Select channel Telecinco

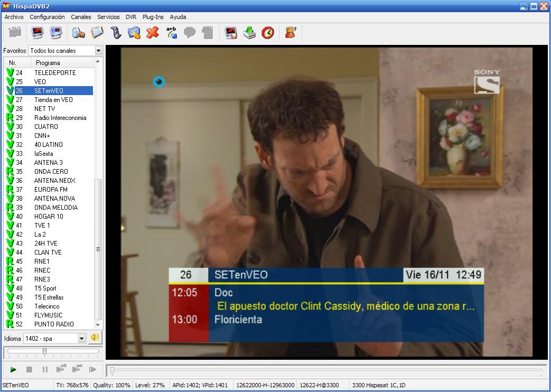coord(50,306)
